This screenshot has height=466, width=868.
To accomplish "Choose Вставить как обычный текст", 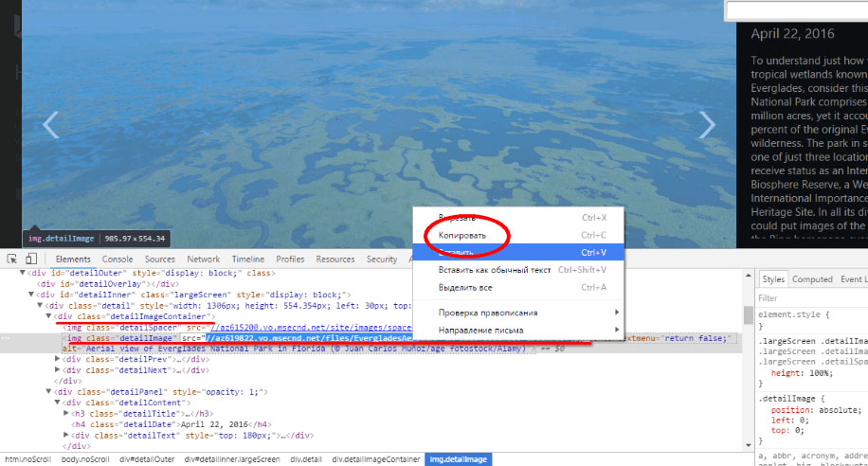I will coord(518,270).
